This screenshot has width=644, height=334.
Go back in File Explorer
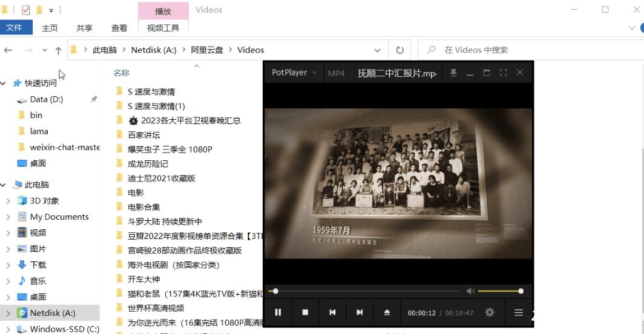coord(8,50)
